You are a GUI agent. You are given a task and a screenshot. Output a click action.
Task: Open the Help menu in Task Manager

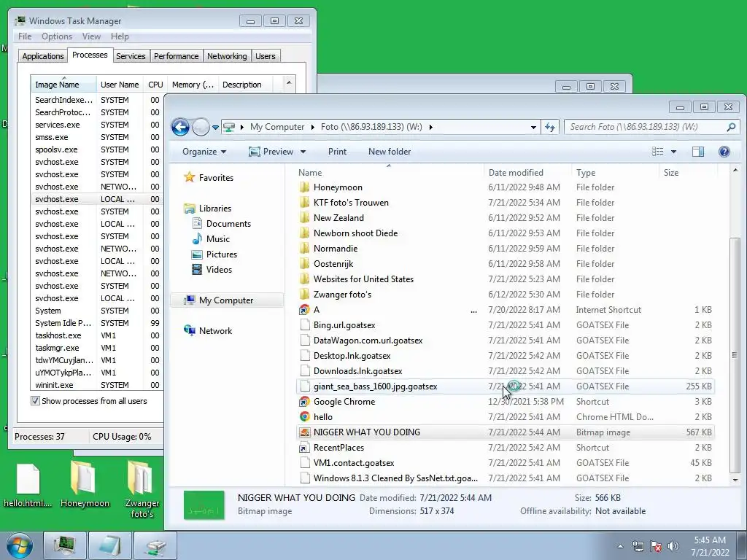pyautogui.click(x=120, y=36)
